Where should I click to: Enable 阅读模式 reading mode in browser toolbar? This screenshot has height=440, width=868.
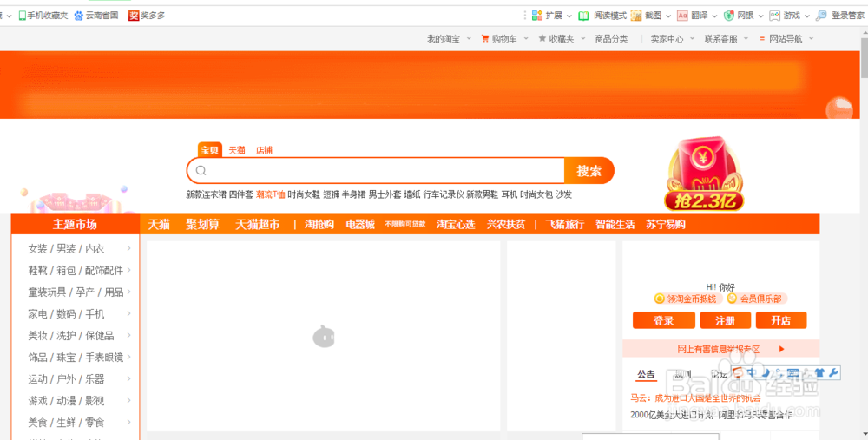602,16
